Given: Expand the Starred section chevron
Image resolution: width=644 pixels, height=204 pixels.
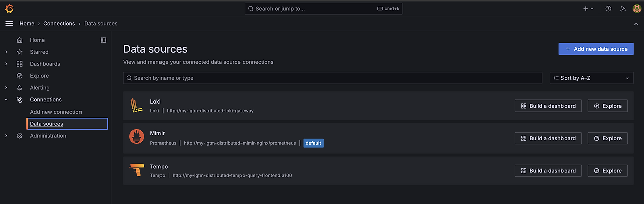Looking at the screenshot, I should 6,52.
